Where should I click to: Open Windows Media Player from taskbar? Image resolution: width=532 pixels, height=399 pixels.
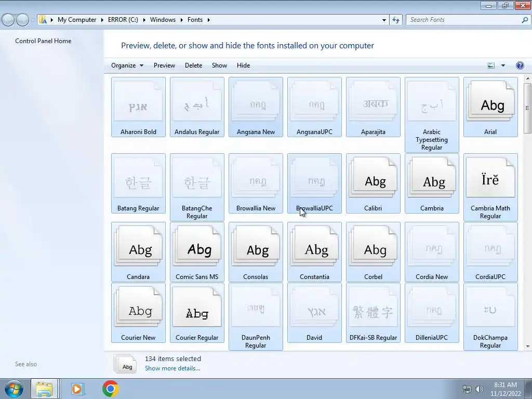point(77,389)
